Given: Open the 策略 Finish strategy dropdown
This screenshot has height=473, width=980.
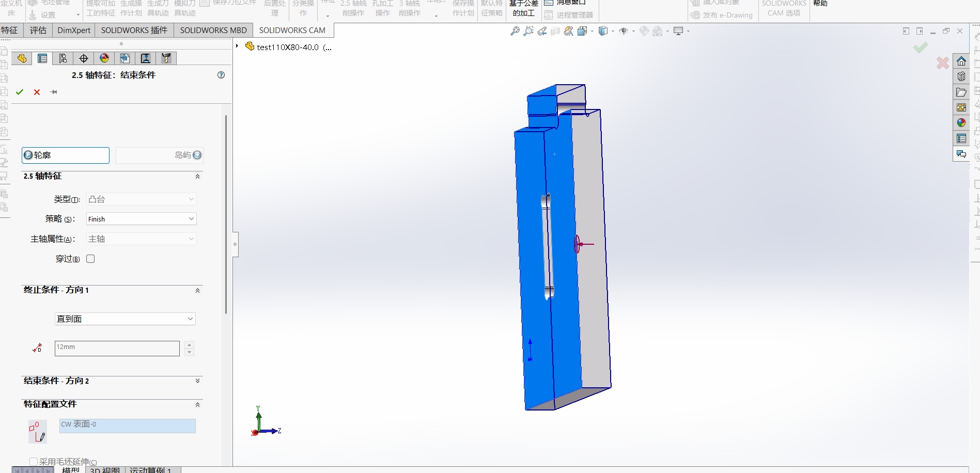Looking at the screenshot, I should click(x=141, y=219).
